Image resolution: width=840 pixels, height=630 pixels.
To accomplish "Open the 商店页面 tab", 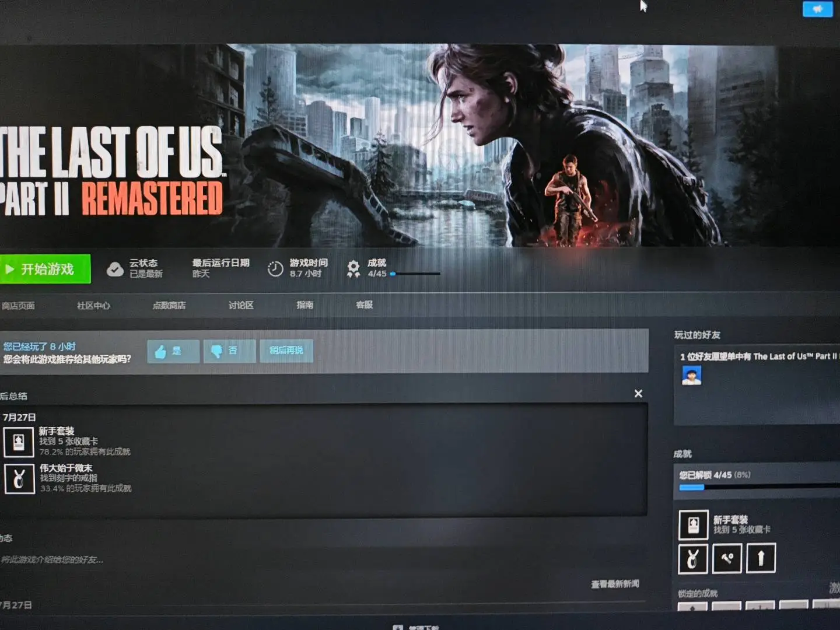I will [x=18, y=306].
